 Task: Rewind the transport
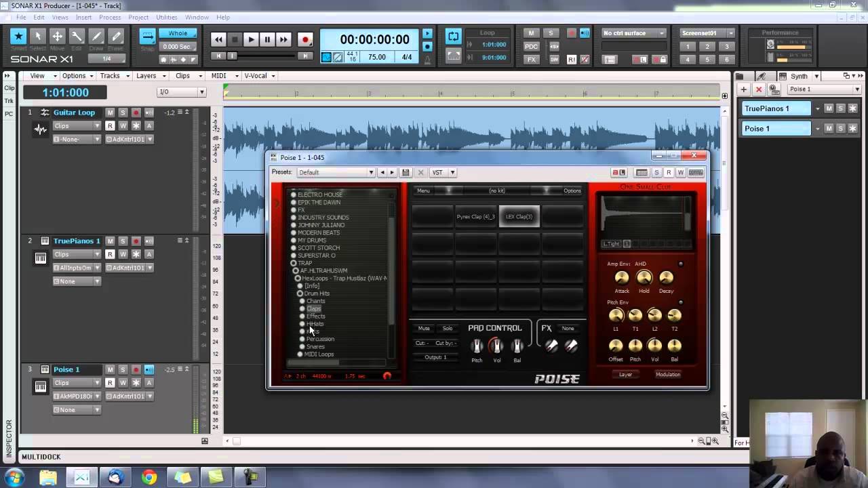(x=218, y=39)
